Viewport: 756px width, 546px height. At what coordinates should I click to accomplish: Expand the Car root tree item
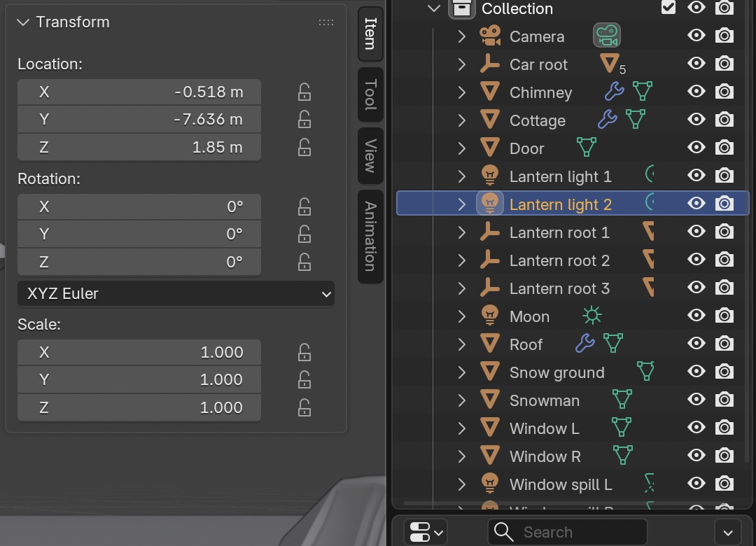(x=461, y=64)
